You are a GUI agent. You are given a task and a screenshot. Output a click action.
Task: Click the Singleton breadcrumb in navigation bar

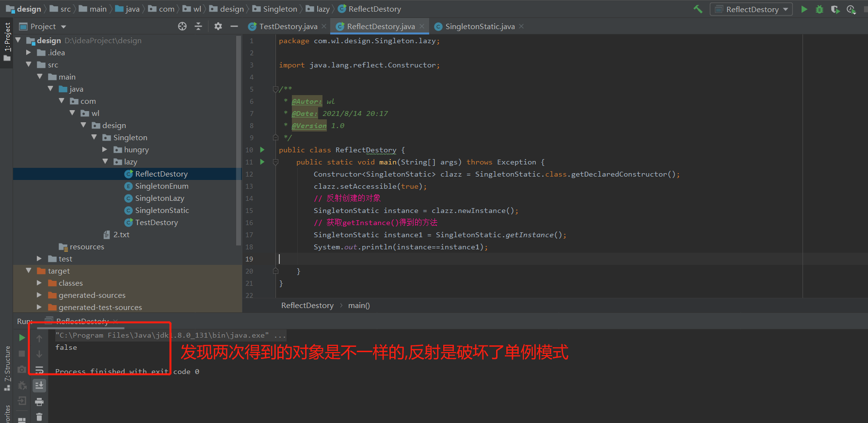tap(274, 9)
